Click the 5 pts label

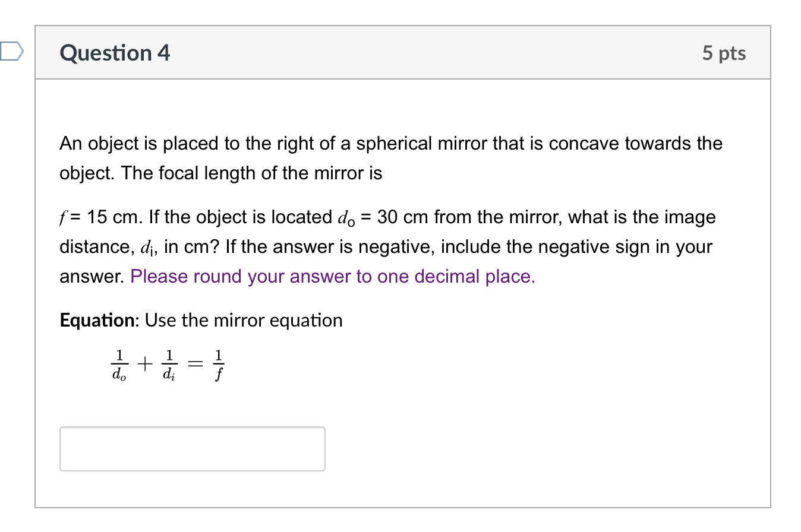[x=724, y=53]
